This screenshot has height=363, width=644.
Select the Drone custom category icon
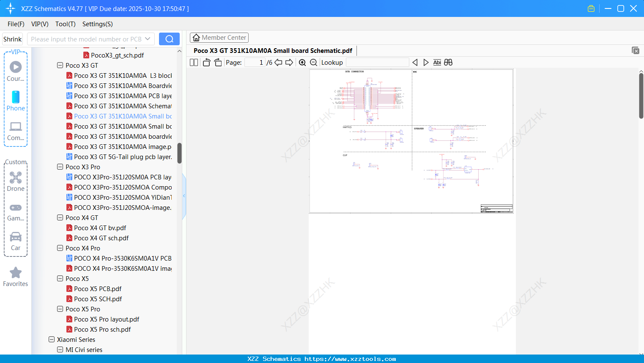[15, 178]
